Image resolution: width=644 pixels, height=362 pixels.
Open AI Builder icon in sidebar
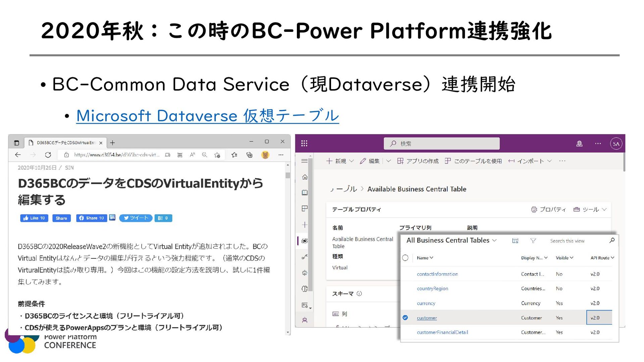(x=305, y=289)
